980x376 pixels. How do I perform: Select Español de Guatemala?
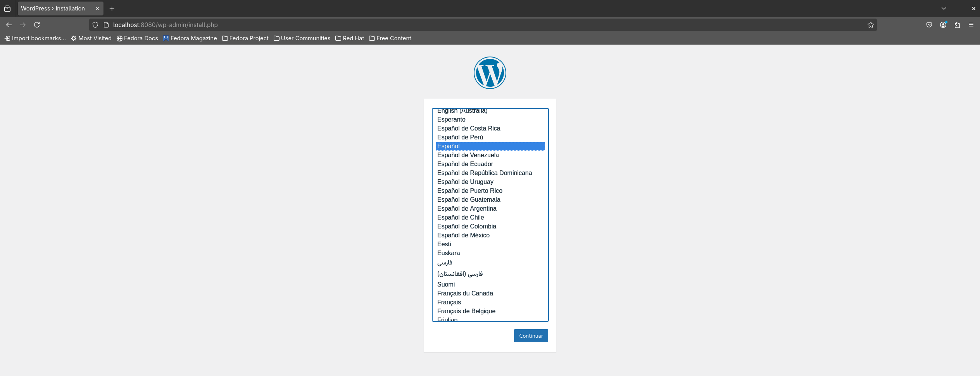click(490, 200)
